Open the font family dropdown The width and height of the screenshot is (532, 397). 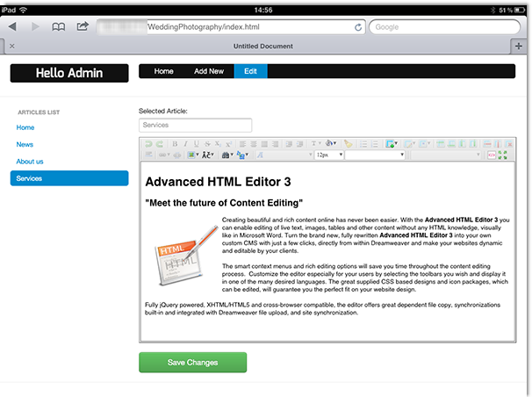tap(284, 155)
